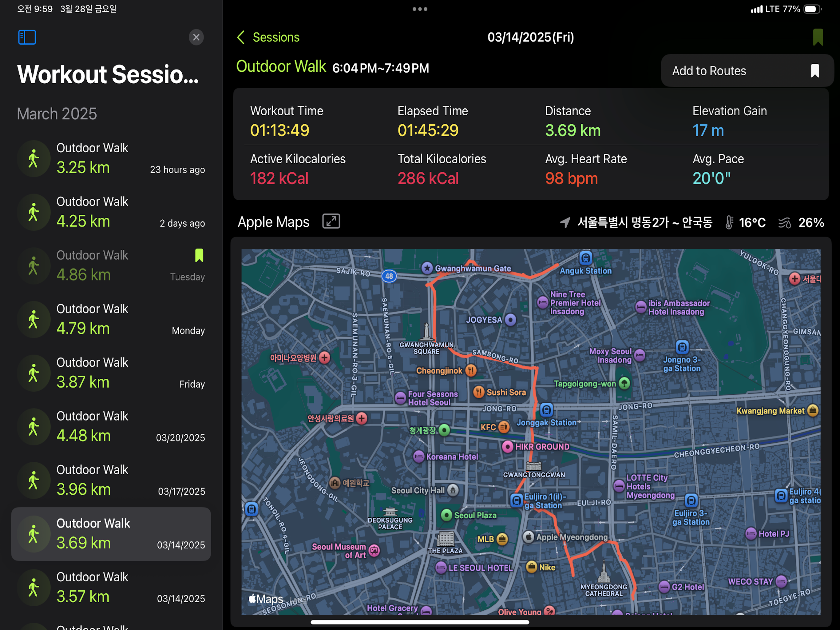Viewport: 840px width, 630px height.
Task: Tap the Deoksugung Palace landmark icon
Action: pos(390,512)
